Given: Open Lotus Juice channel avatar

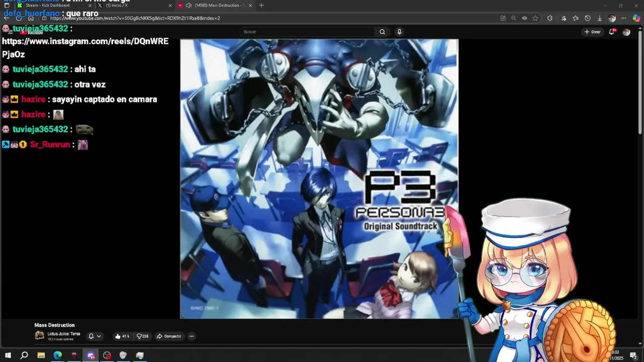Looking at the screenshot, I should (39, 336).
